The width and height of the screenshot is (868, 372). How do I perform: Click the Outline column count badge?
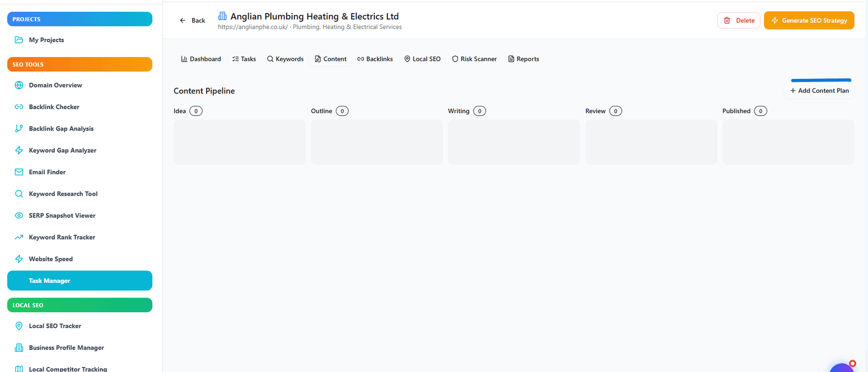(x=342, y=111)
